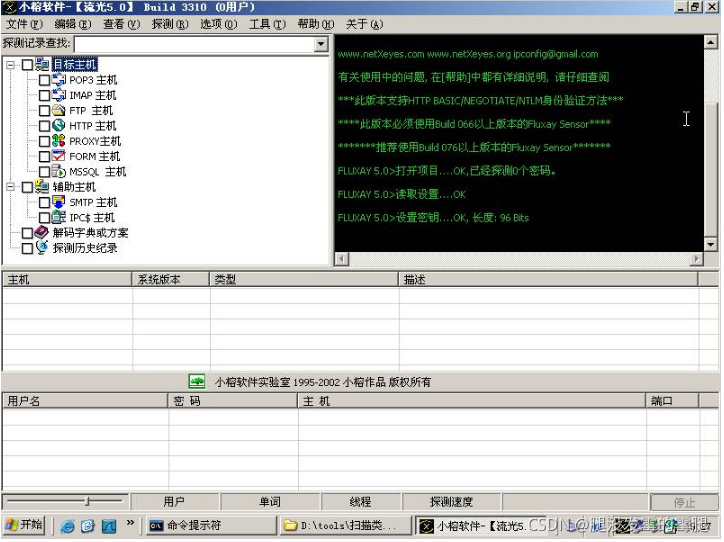The width and height of the screenshot is (724, 542).
Task: Click the 停止 button
Action: point(684,502)
